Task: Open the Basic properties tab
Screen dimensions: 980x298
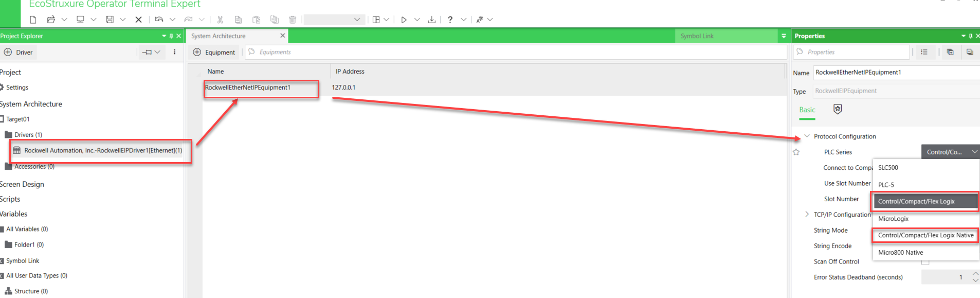Action: pyautogui.click(x=807, y=110)
